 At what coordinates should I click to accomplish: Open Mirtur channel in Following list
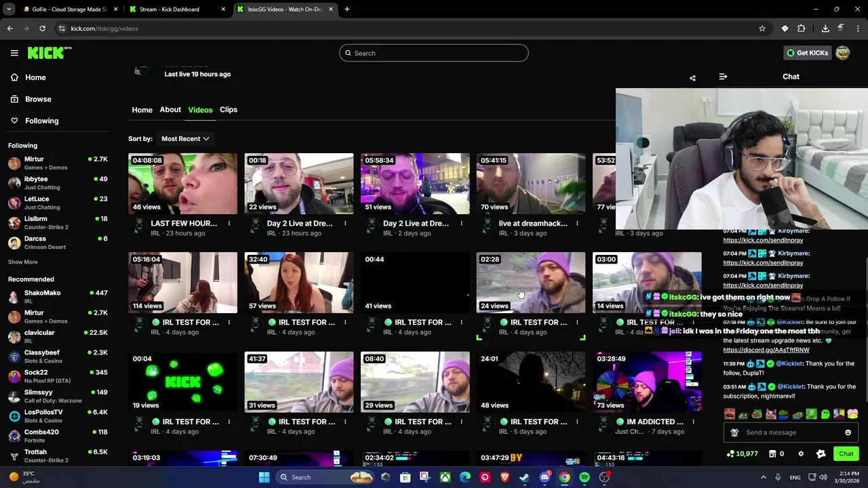point(58,163)
